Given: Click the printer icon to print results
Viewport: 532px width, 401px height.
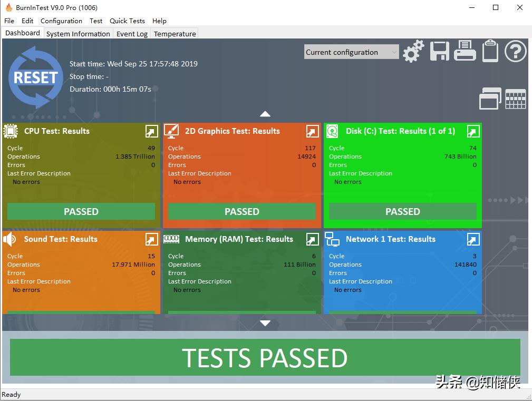Looking at the screenshot, I should click(465, 52).
